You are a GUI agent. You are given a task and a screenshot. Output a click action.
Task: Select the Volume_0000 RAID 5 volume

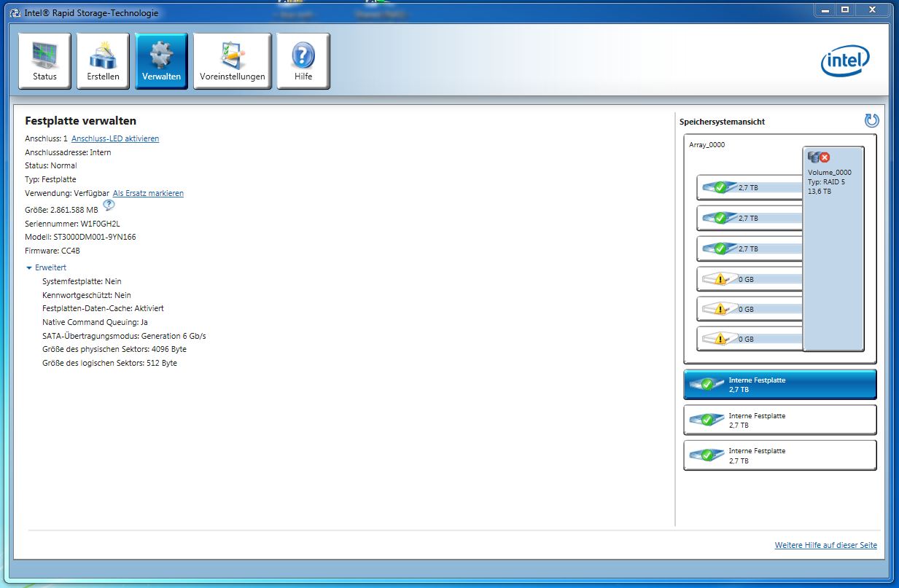point(833,248)
